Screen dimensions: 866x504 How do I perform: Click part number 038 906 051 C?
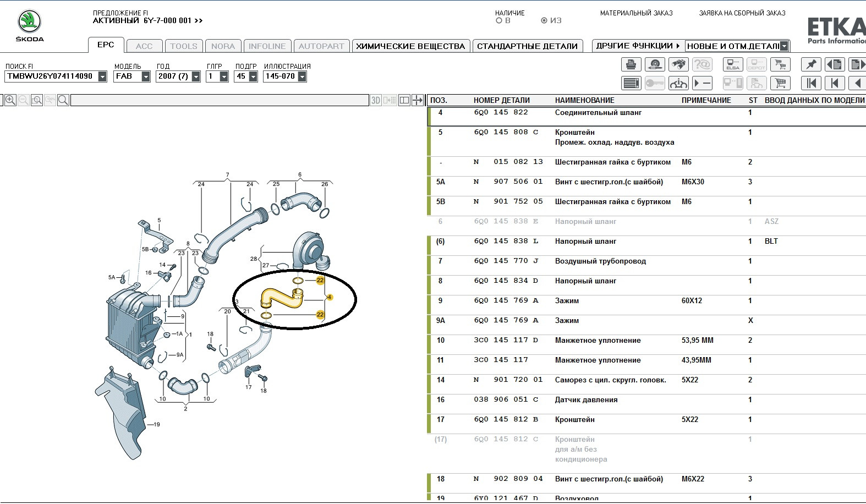(506, 400)
